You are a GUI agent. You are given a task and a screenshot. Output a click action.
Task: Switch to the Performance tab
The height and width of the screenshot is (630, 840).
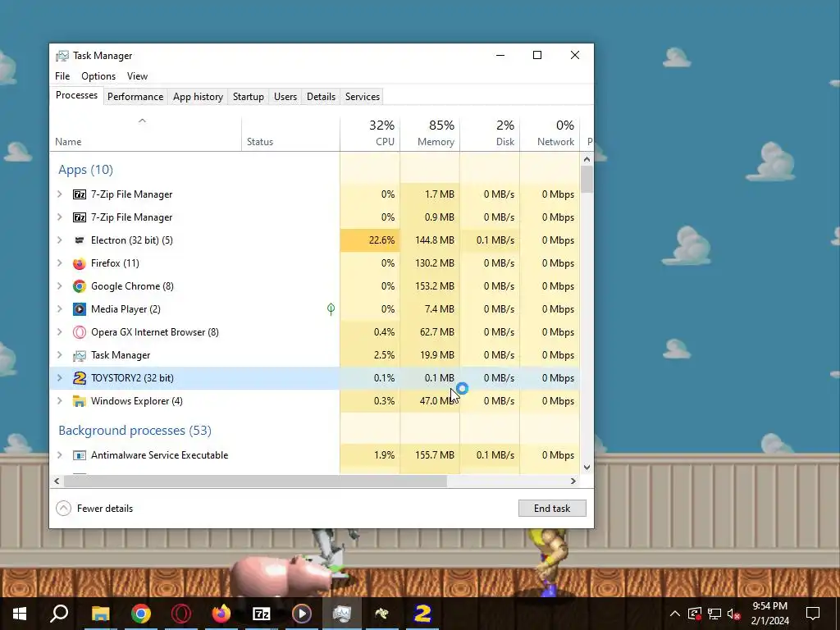click(x=135, y=97)
